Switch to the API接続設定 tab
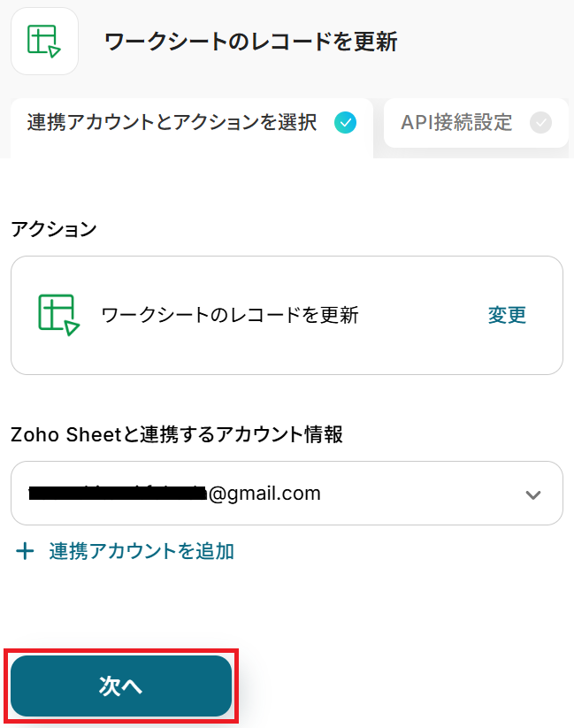574x728 pixels. (x=457, y=123)
